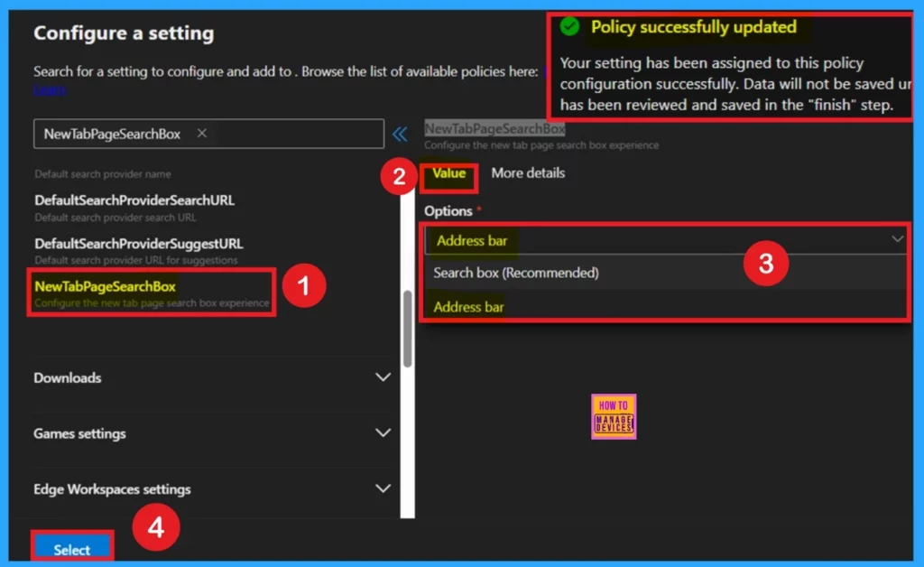
Task: Click the Select button
Action: pyautogui.click(x=72, y=549)
